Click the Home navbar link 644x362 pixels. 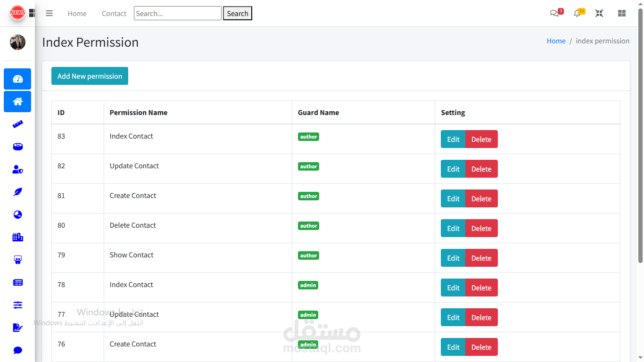tap(77, 13)
